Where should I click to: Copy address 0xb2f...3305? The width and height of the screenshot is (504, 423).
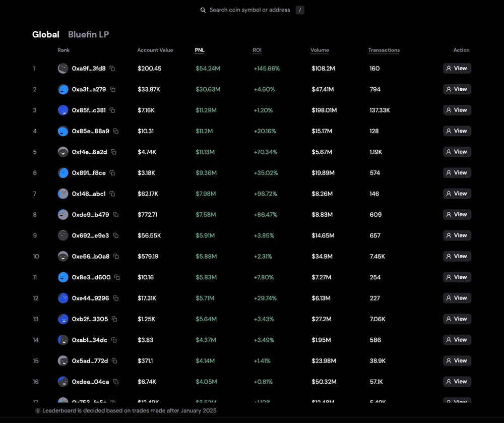114,319
